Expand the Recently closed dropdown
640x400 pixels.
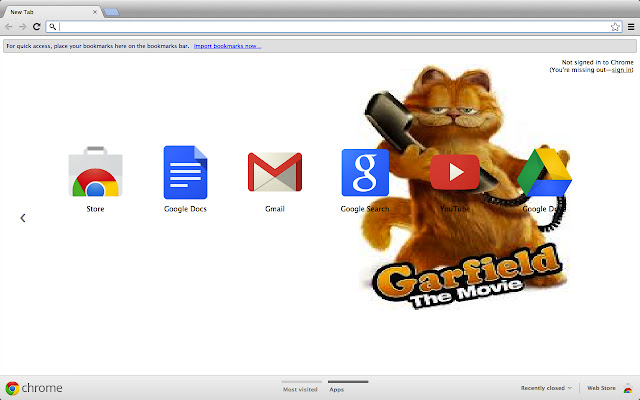(x=546, y=388)
